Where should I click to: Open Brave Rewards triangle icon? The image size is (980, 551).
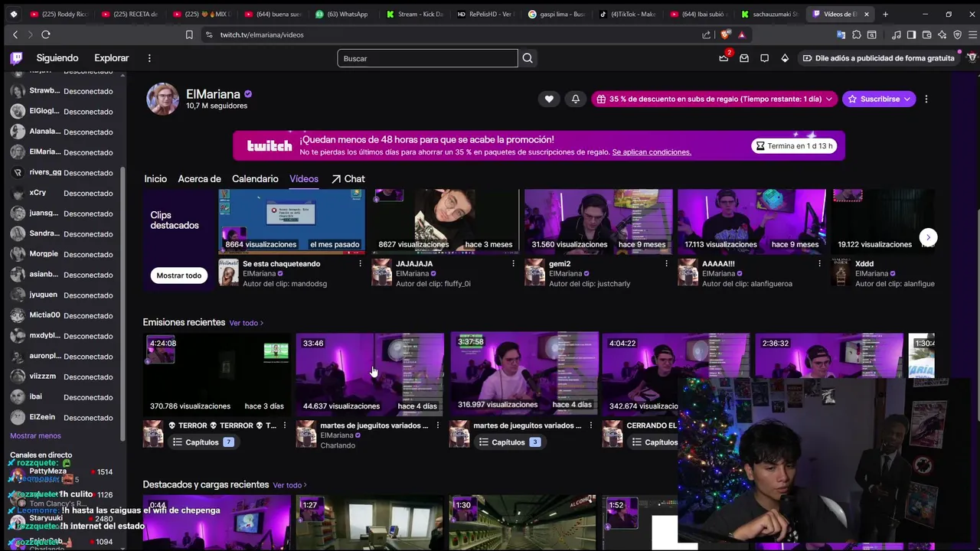[741, 34]
